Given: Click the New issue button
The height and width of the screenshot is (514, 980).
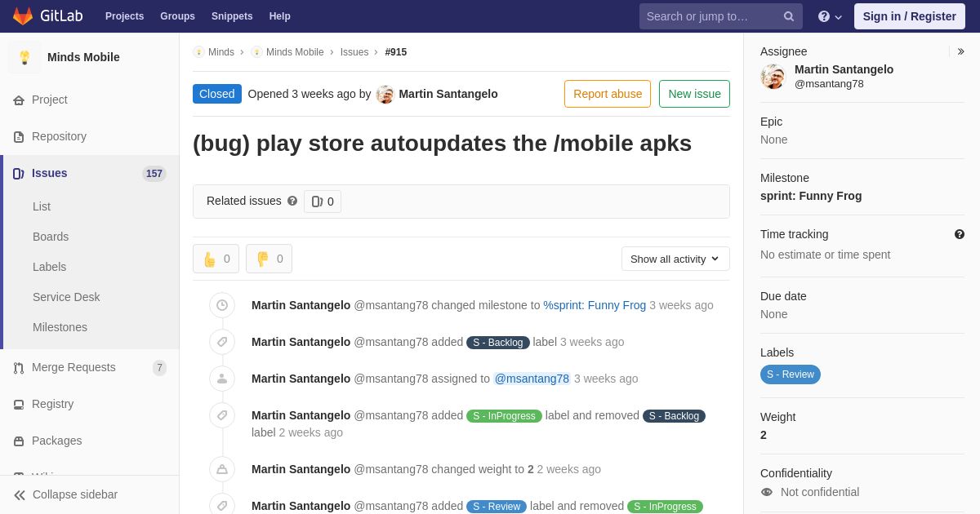Looking at the screenshot, I should pyautogui.click(x=694, y=94).
